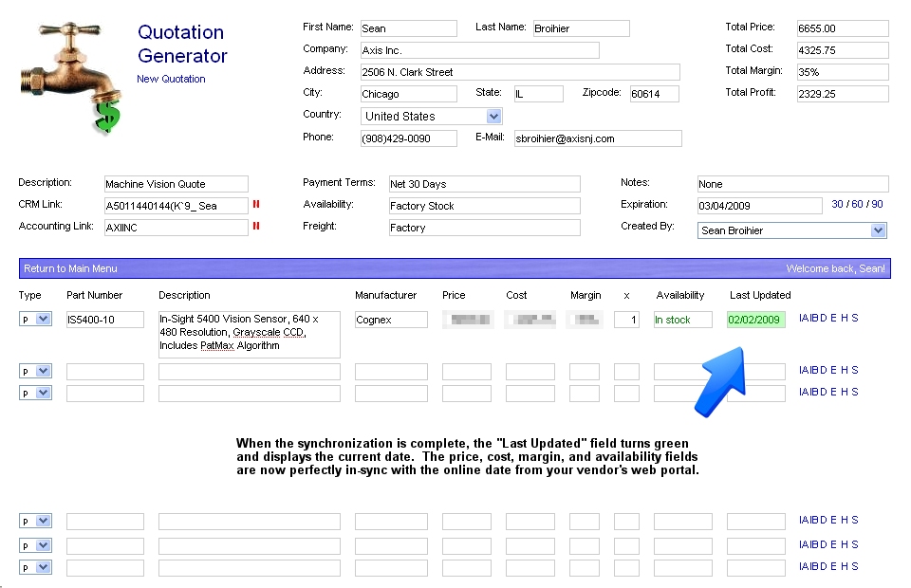
Task: Click the E link in the IS5400-10 row
Action: 833,318
